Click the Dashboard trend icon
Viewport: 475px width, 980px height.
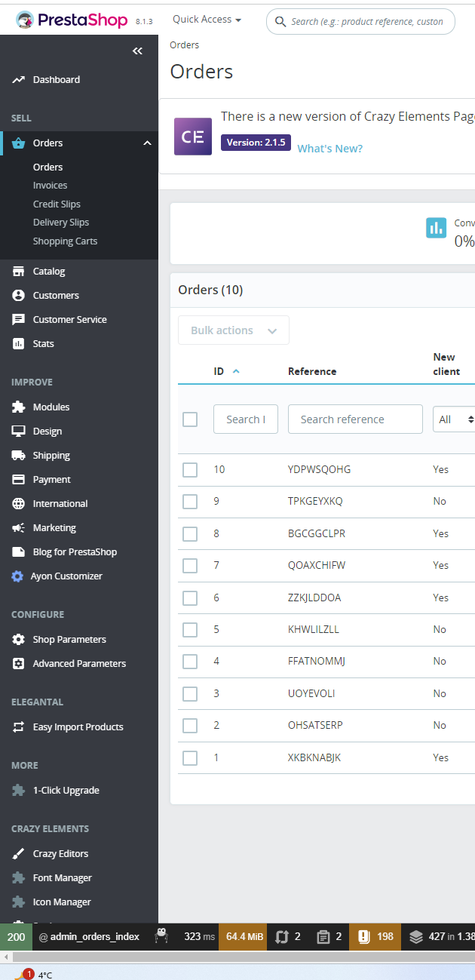18,80
